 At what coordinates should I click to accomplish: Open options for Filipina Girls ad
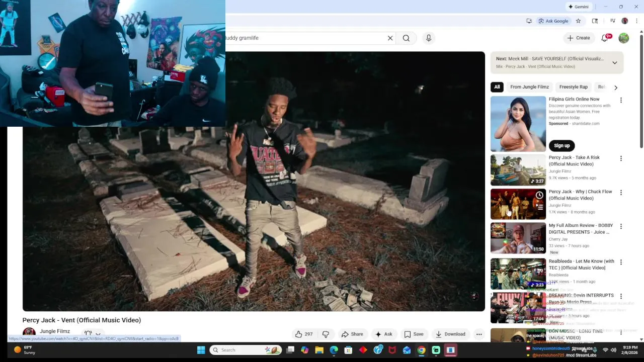tap(621, 100)
